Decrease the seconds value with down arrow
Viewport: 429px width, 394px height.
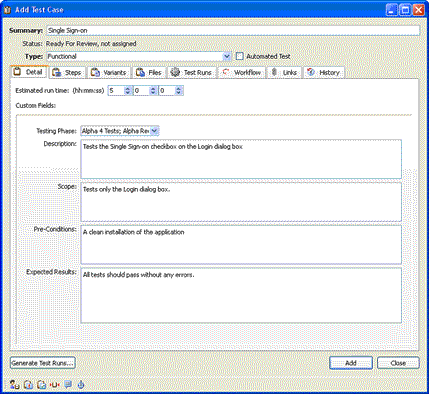pos(179,93)
